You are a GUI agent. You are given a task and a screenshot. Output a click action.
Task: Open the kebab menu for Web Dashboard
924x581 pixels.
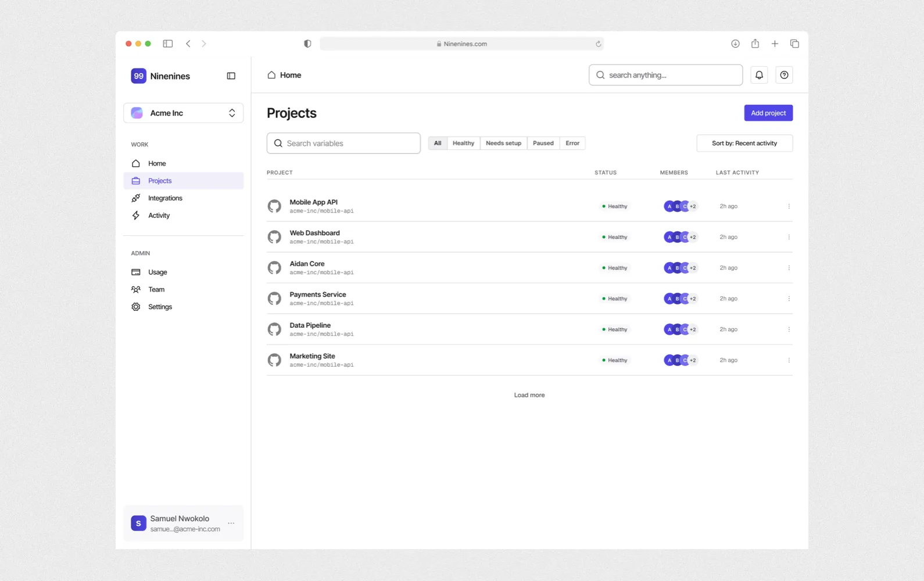pos(789,237)
